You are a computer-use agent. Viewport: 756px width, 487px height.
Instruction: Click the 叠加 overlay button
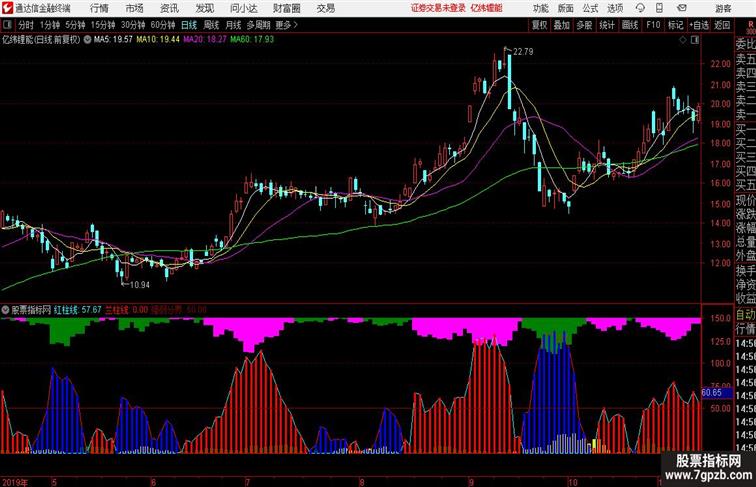coord(562,25)
